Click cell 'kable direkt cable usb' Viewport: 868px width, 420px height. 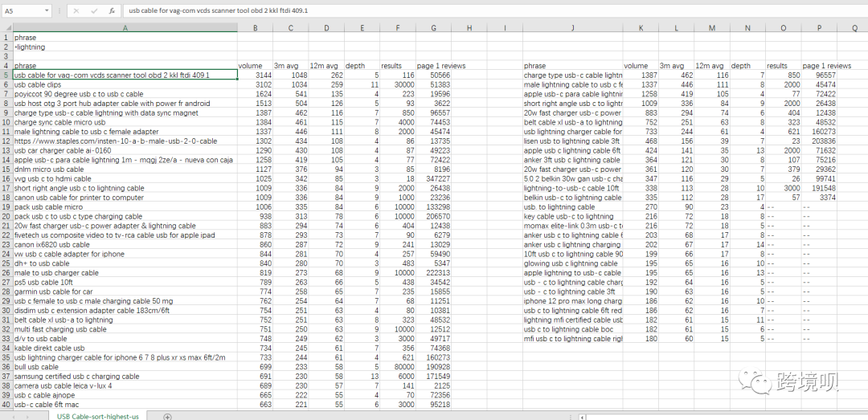tap(125, 348)
